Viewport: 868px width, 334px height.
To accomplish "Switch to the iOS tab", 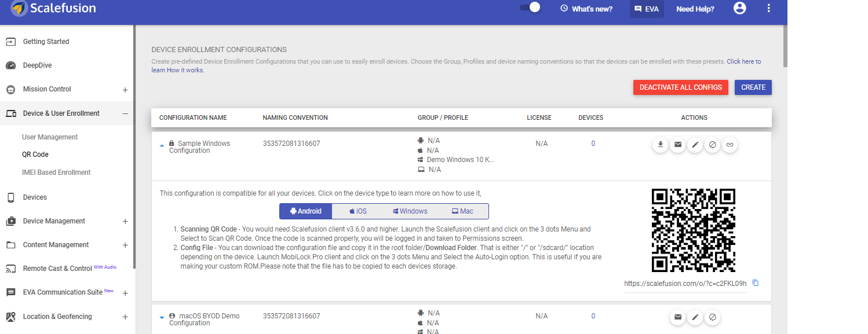I will (358, 211).
